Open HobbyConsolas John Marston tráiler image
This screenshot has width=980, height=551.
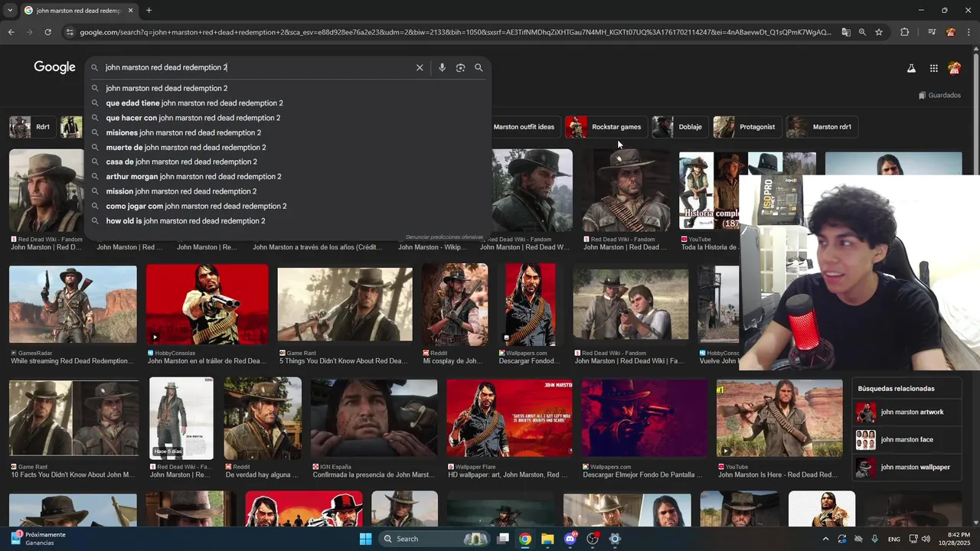(x=207, y=305)
